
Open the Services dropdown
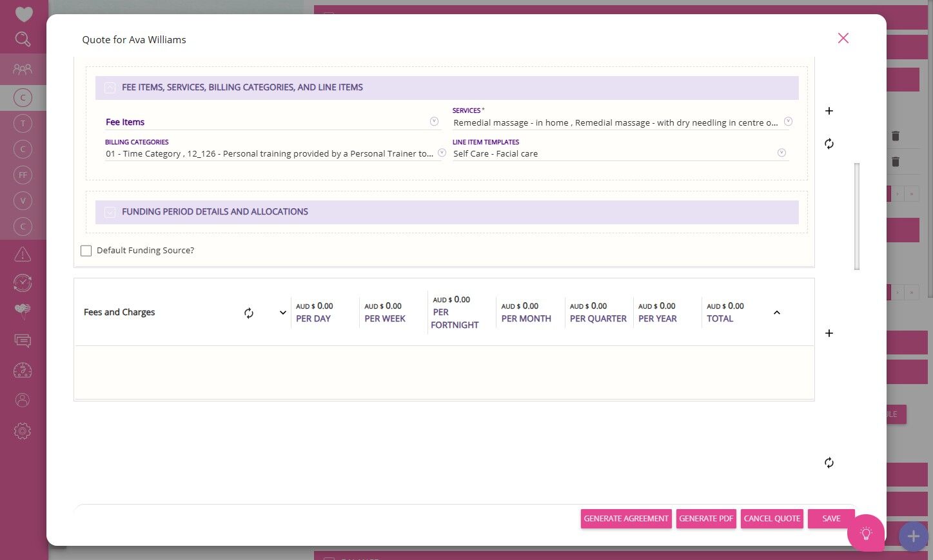(x=788, y=121)
